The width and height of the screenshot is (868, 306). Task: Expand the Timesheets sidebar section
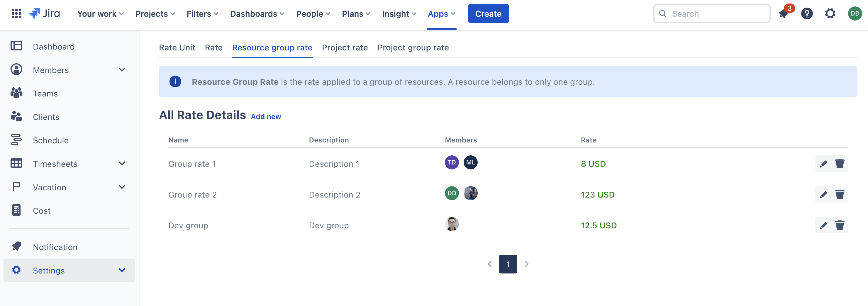(122, 164)
